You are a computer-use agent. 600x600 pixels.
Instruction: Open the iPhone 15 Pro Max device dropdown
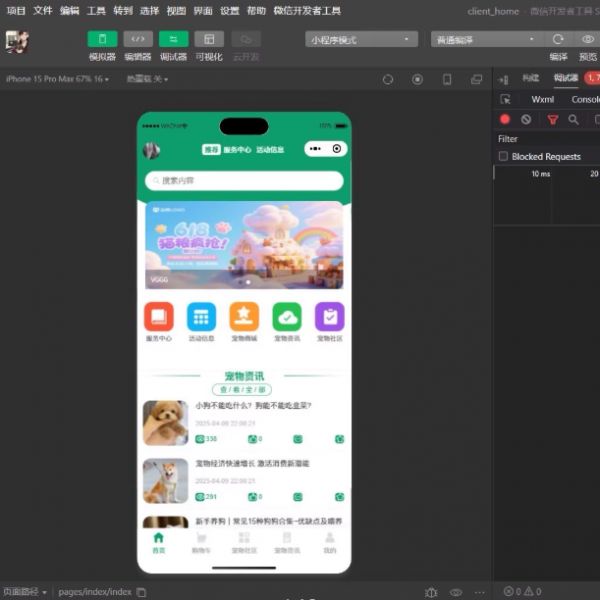[57, 79]
